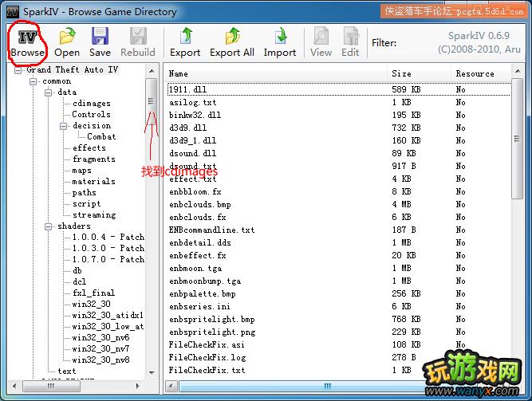The image size is (532, 401).
Task: Collapse the common folder node
Action: (33, 82)
